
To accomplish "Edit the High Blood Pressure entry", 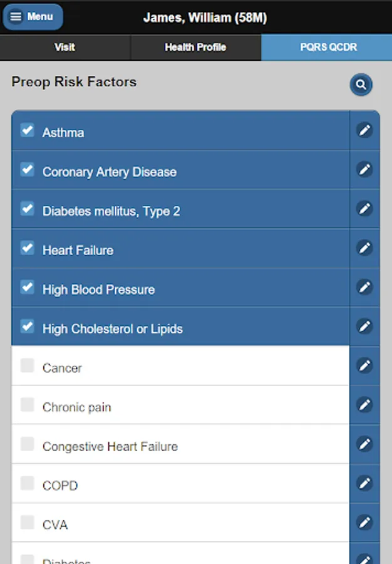I will pyautogui.click(x=364, y=287).
